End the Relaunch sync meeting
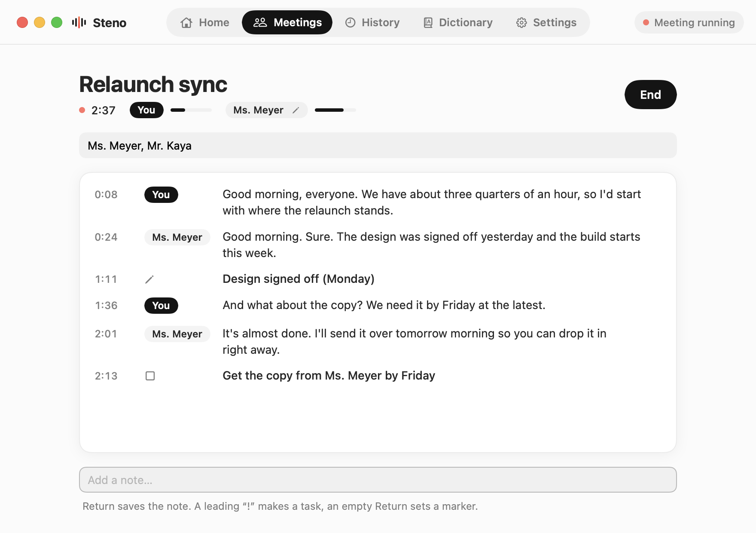 click(x=650, y=95)
